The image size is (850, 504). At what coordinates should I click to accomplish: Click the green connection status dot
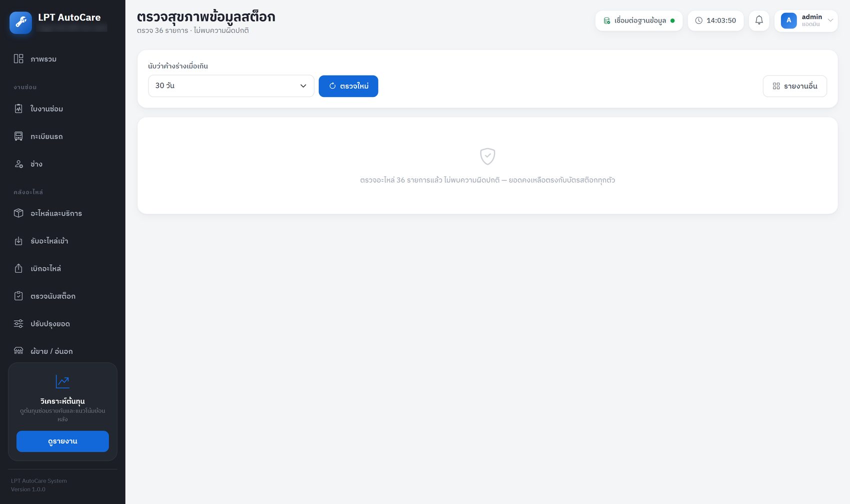point(672,20)
